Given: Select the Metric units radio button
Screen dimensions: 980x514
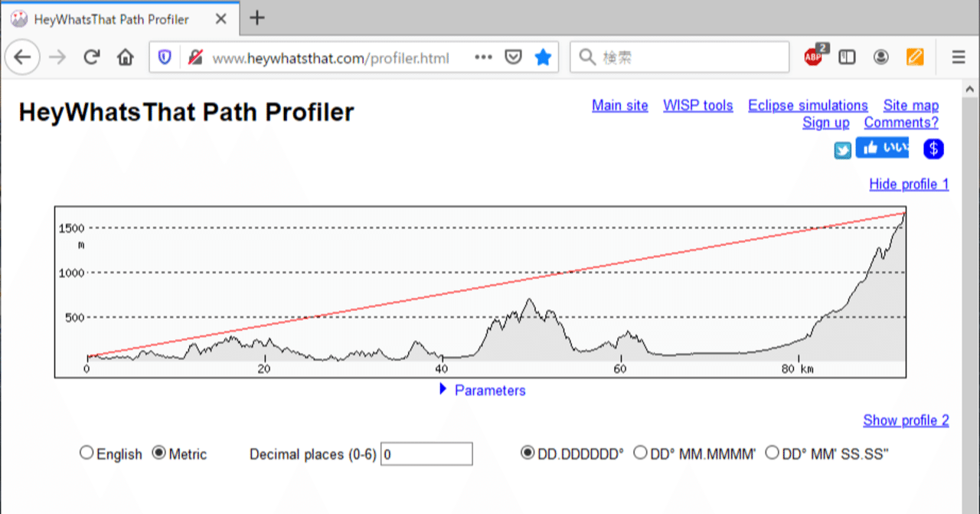Looking at the screenshot, I should (158, 452).
